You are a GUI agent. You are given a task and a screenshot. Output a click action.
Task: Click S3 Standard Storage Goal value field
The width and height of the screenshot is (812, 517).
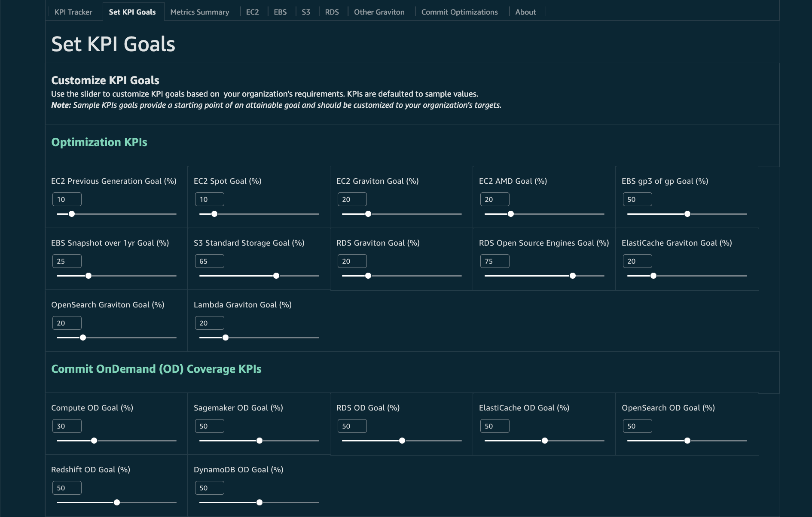point(210,261)
